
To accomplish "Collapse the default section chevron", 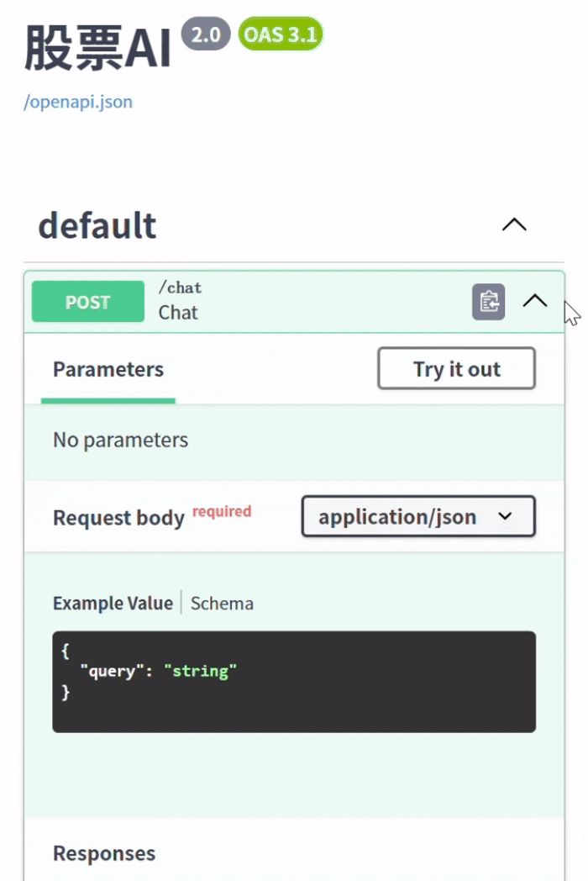I will (x=513, y=225).
